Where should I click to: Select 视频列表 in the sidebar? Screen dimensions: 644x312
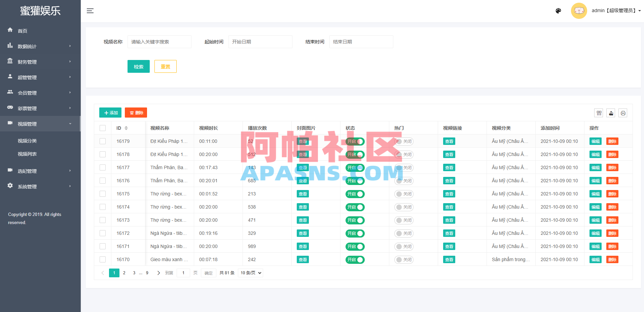pos(27,154)
